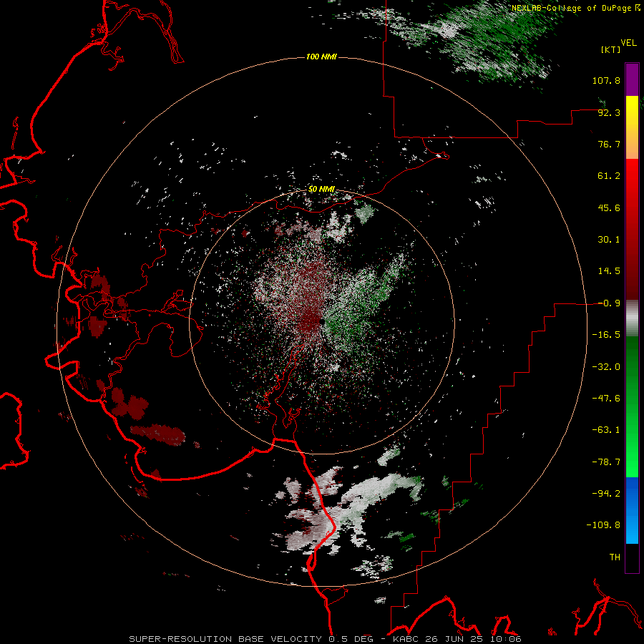Click the -32.0 velocity scale value
644x644 pixels.
(606, 367)
